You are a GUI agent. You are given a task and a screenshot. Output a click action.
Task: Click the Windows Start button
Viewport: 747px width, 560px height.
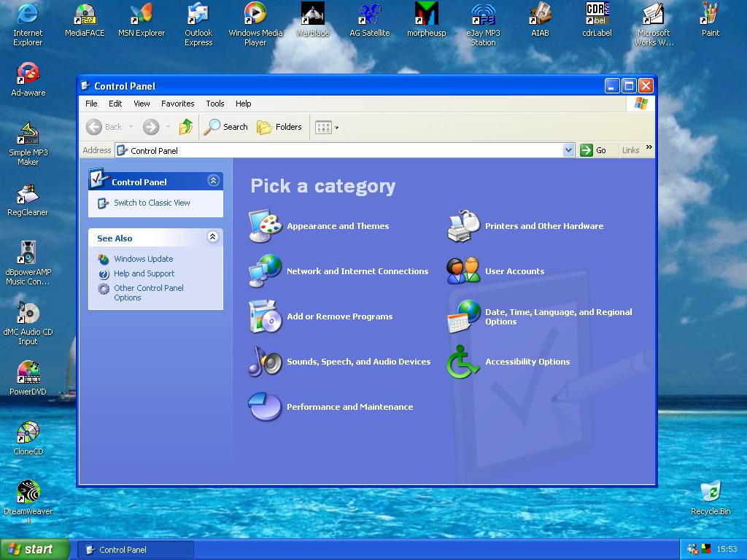tap(34, 549)
